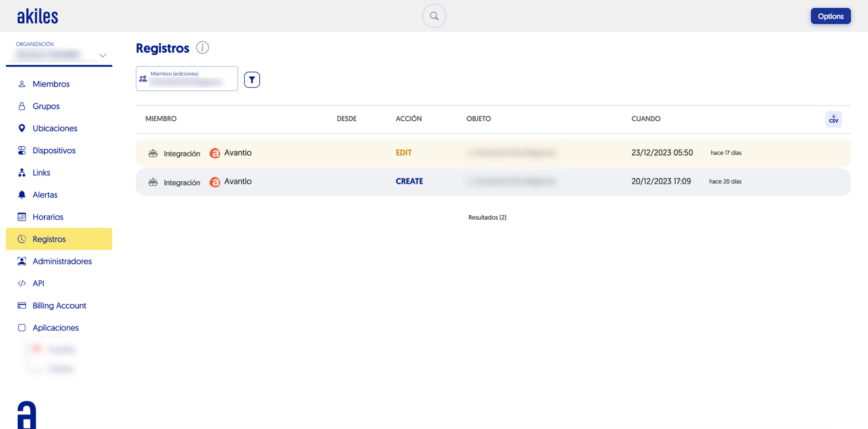
Task: Open the API section
Action: (38, 283)
